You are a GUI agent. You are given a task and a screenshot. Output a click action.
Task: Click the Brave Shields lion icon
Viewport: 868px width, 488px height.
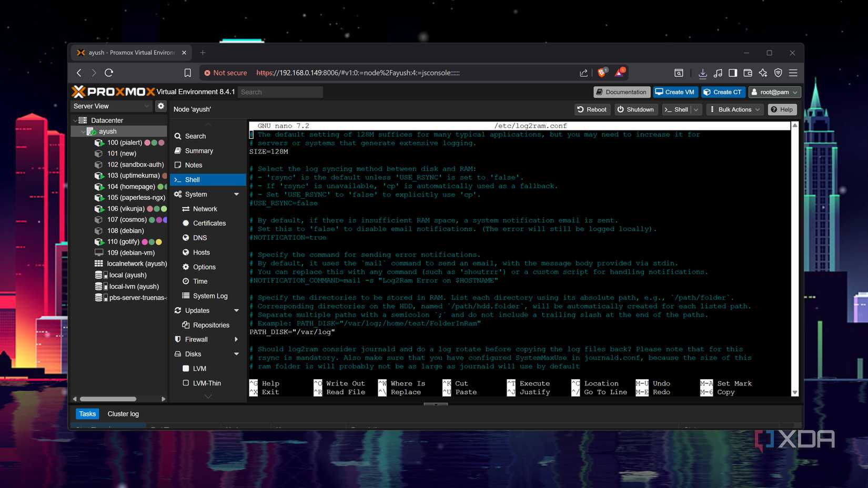602,73
